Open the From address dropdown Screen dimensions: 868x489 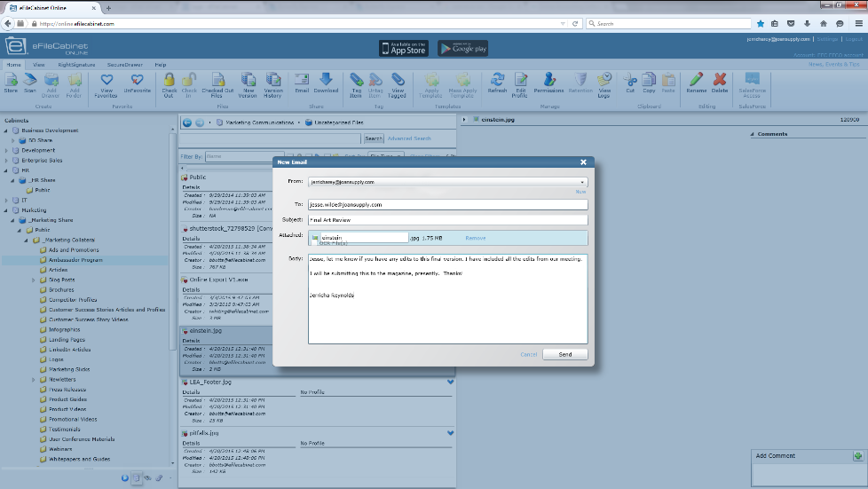pyautogui.click(x=583, y=182)
